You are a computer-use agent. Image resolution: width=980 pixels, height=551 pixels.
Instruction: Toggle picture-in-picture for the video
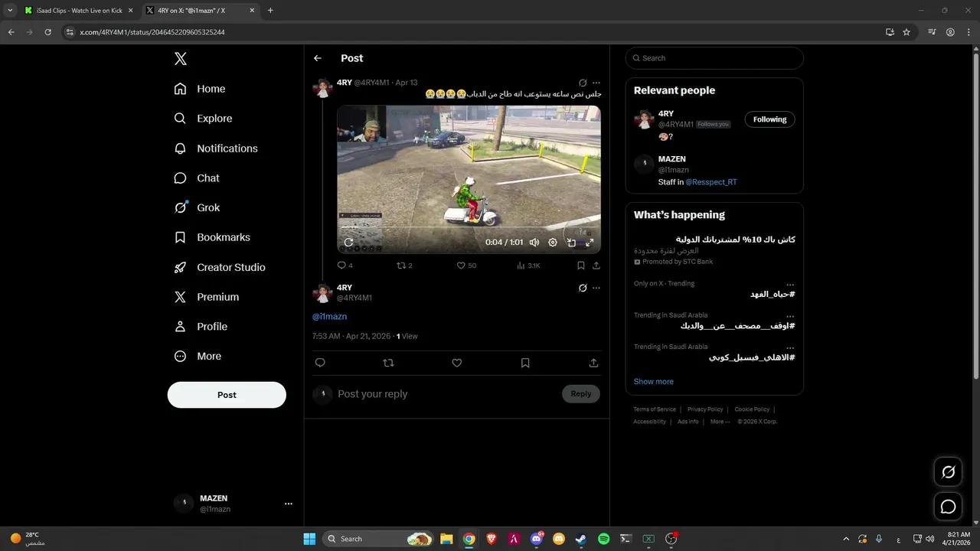[571, 243]
